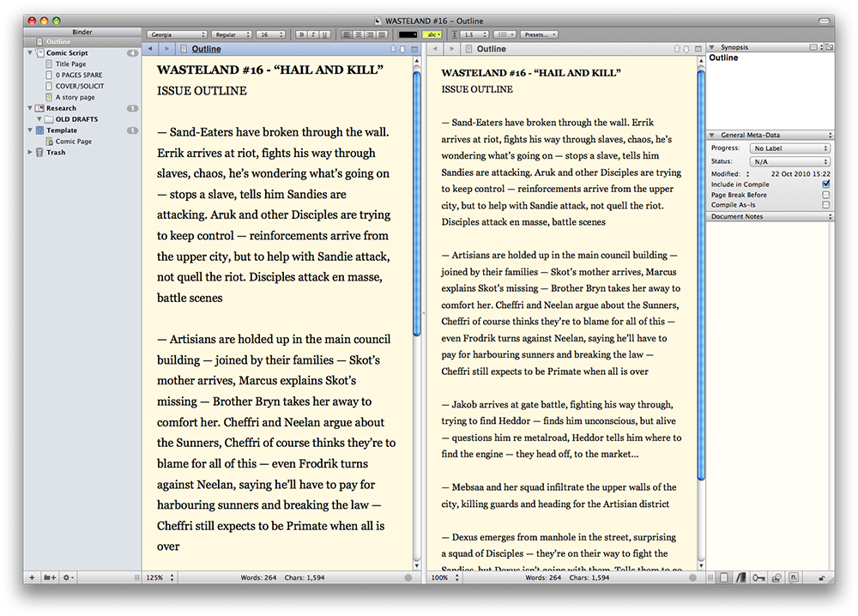Toggle bold formatting in the format bar
This screenshot has height=616, width=858.
(x=301, y=35)
